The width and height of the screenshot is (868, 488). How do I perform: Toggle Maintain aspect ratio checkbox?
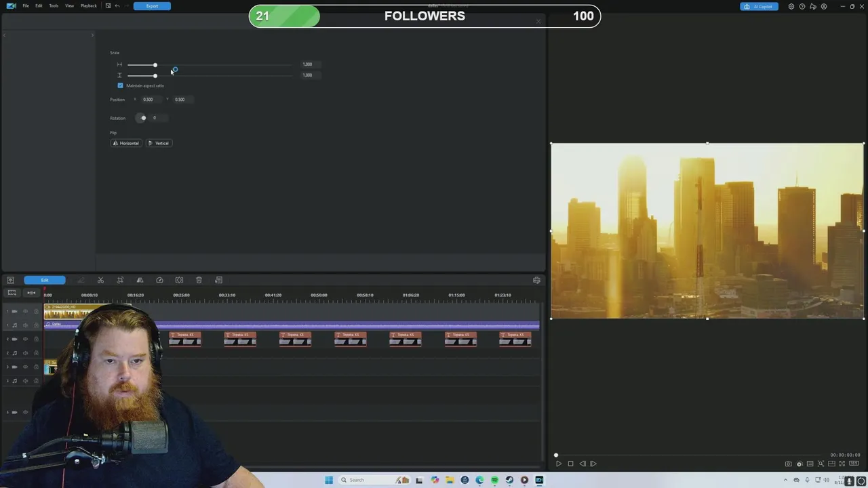click(121, 85)
